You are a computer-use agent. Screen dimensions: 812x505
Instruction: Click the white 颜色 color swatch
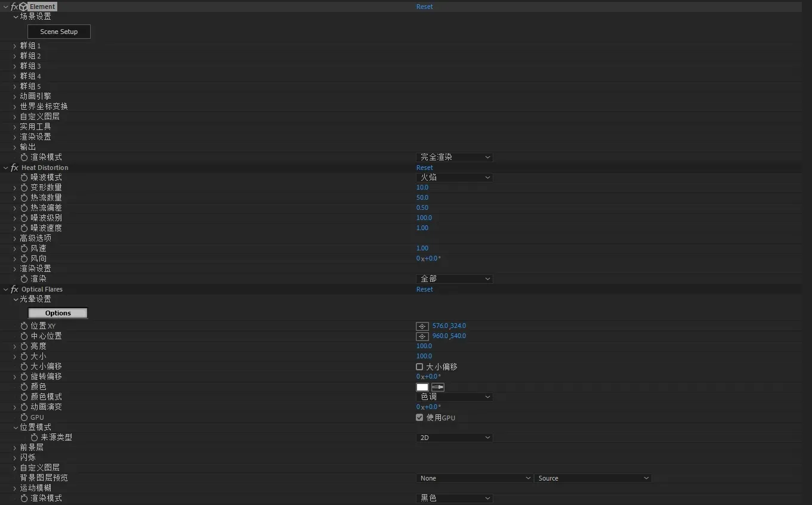422,387
